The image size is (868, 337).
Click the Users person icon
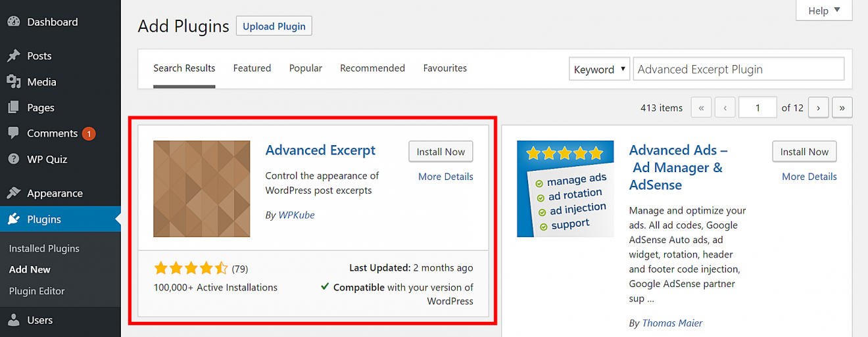(14, 320)
